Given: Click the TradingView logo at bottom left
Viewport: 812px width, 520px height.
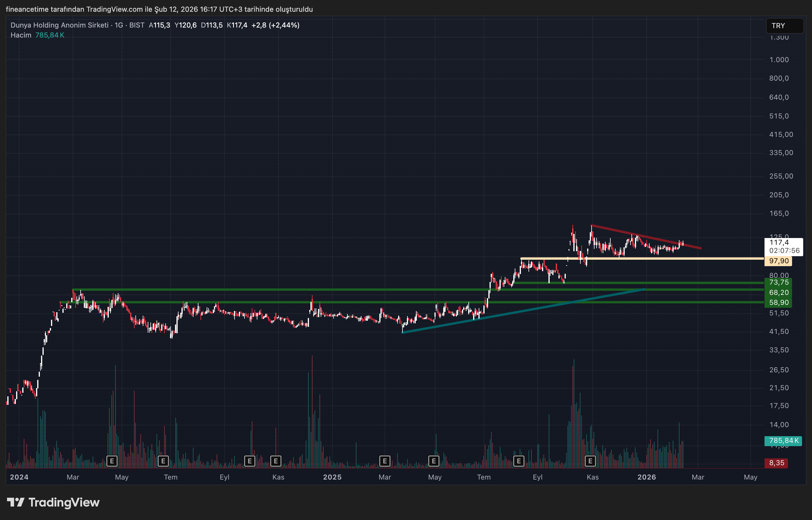Looking at the screenshot, I should [53, 502].
